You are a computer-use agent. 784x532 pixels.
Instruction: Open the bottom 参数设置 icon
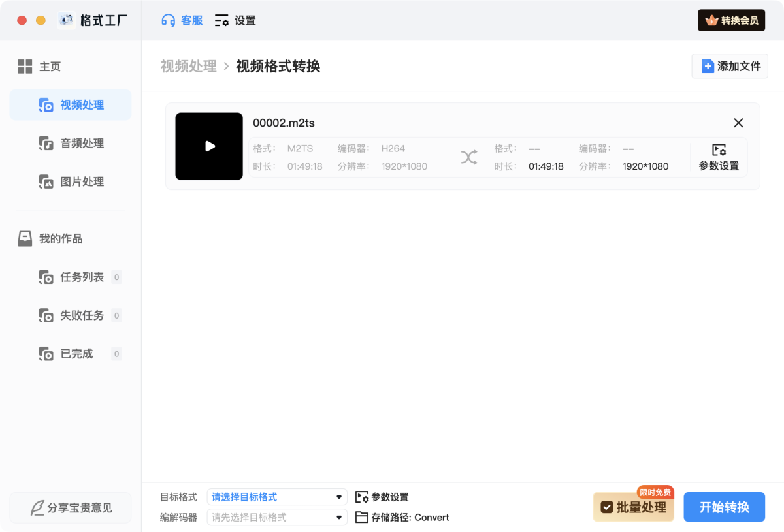[362, 497]
